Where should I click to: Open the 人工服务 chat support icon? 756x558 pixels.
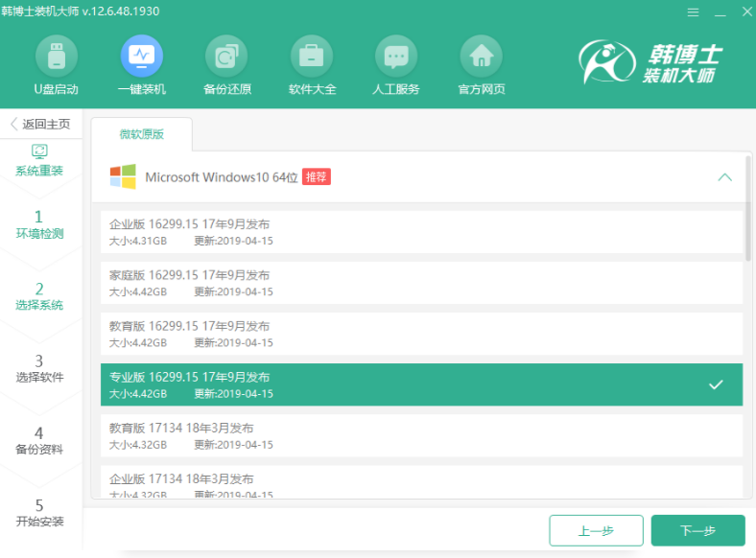tap(396, 57)
